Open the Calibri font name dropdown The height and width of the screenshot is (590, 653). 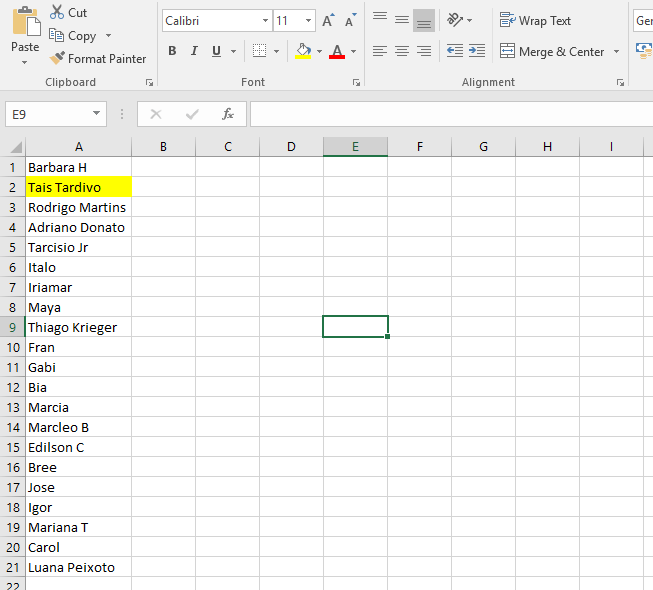pos(265,21)
